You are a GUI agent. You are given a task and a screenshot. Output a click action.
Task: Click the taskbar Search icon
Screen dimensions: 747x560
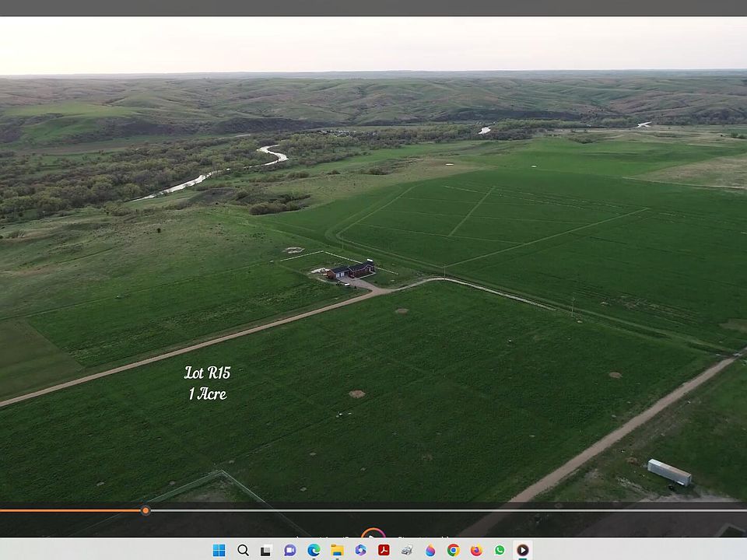[x=243, y=550]
